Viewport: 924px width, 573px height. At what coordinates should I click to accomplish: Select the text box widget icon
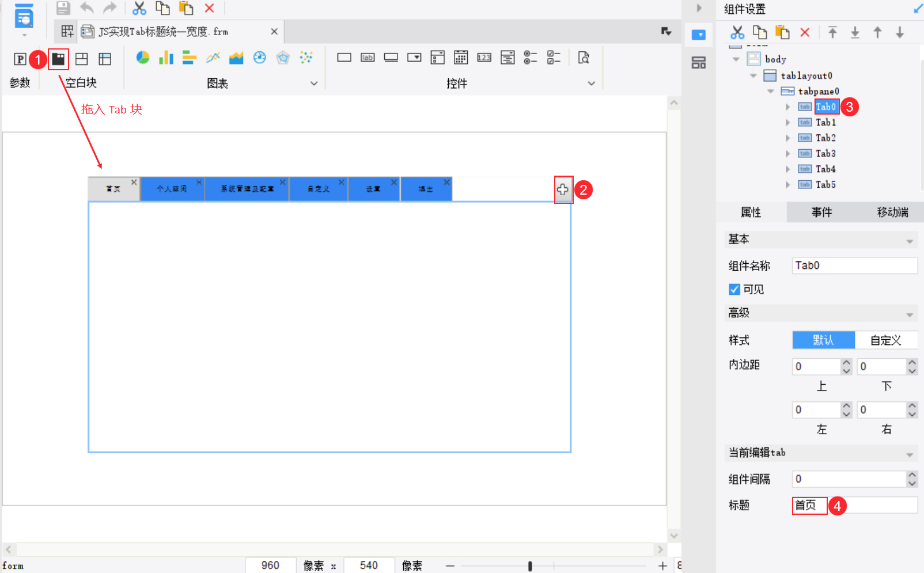tap(344, 58)
